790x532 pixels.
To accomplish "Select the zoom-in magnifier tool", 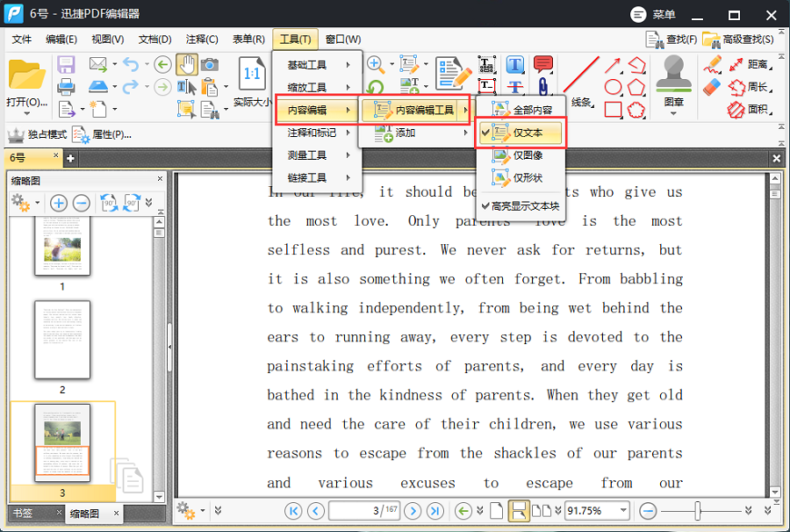I will (x=375, y=64).
